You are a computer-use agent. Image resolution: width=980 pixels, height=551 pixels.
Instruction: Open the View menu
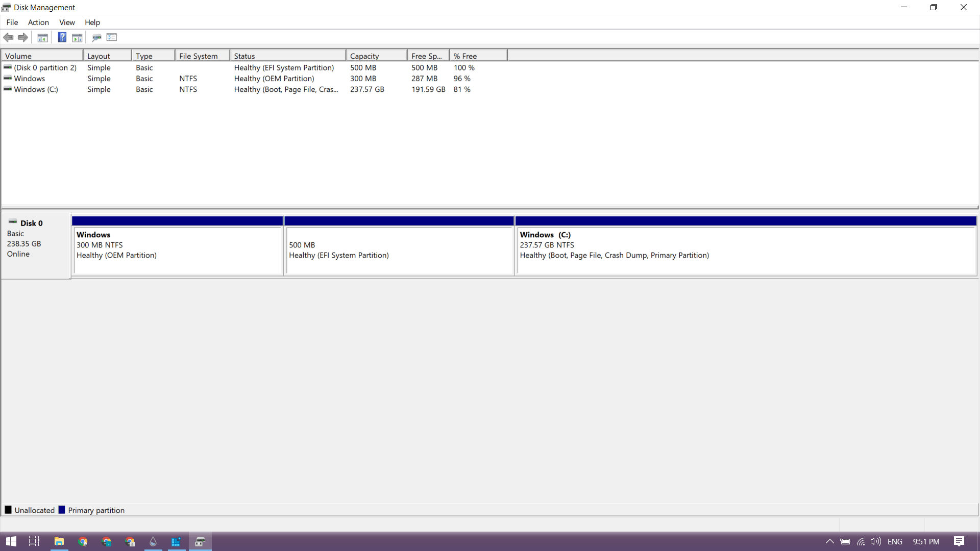click(x=67, y=22)
